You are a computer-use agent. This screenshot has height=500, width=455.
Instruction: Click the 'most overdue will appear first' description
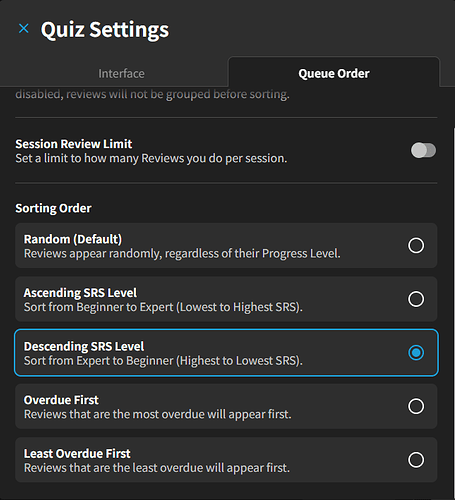click(x=158, y=414)
